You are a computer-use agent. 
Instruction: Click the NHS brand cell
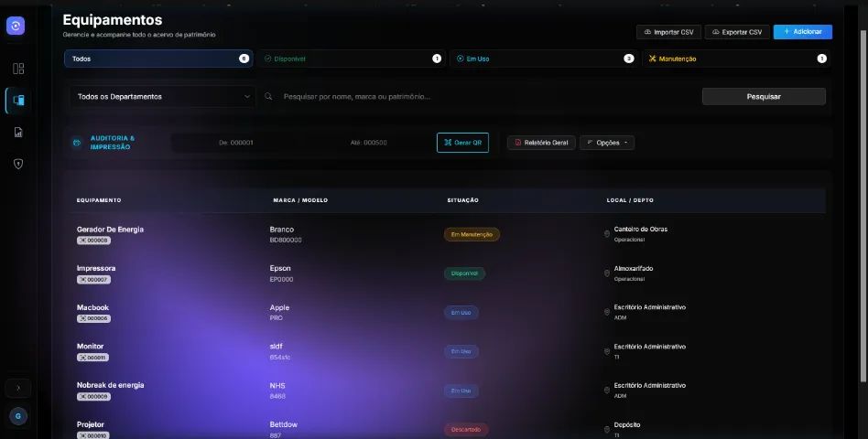277,385
